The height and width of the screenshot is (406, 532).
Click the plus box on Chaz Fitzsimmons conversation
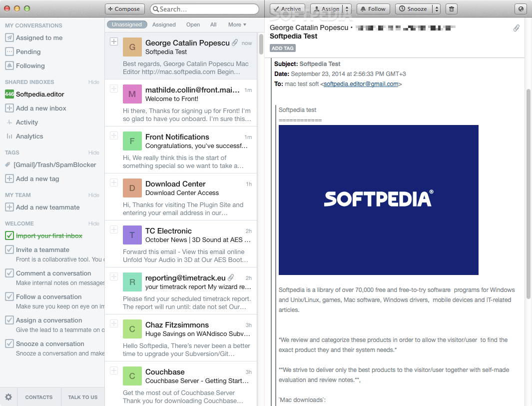(114, 323)
